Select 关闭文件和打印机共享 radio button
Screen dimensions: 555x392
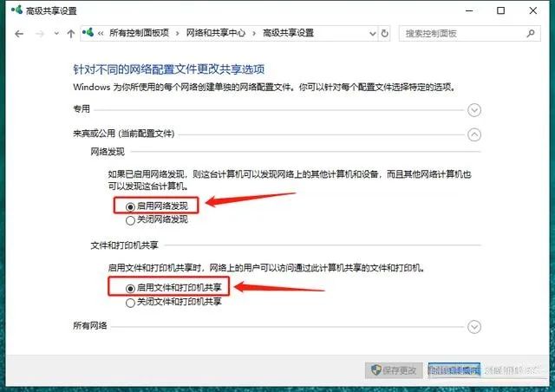[x=130, y=303]
